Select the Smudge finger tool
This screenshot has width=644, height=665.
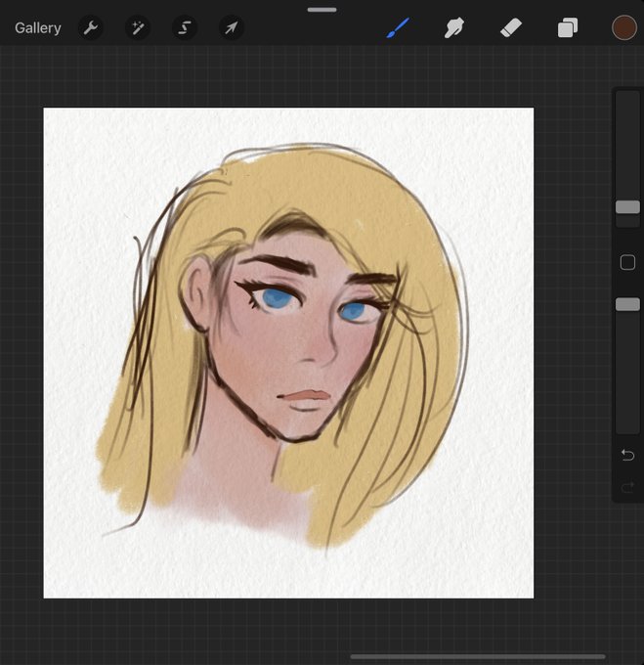point(454,28)
